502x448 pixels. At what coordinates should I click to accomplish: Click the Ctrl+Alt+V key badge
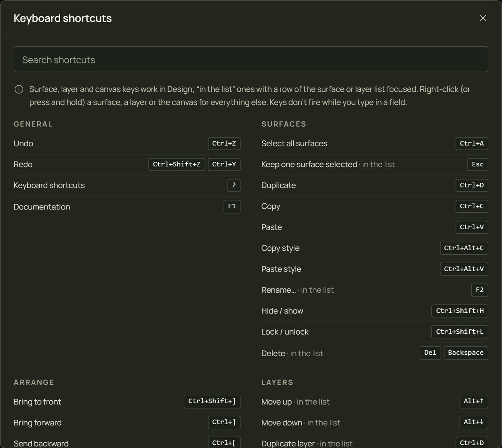464,269
